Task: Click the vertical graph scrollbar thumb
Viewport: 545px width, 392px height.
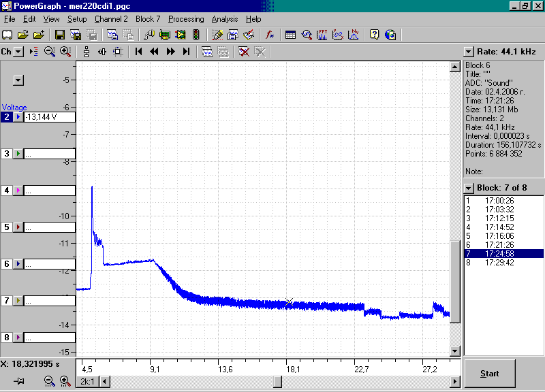Action: pos(455,282)
